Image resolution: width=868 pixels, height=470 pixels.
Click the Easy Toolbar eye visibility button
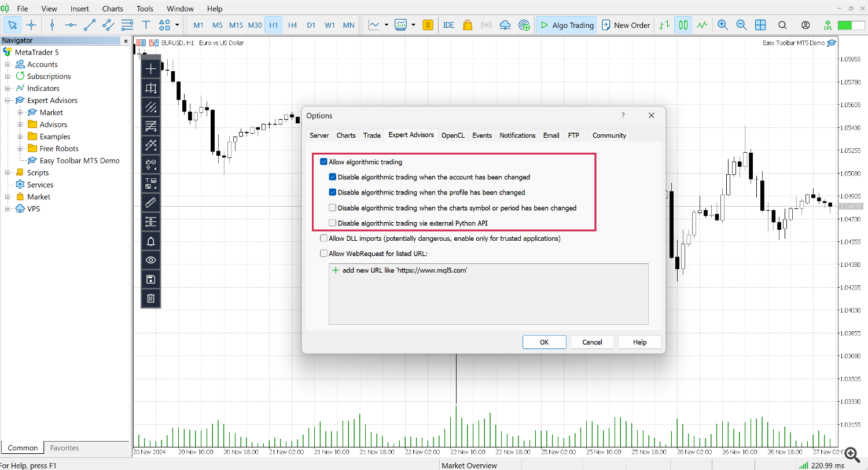tap(151, 260)
